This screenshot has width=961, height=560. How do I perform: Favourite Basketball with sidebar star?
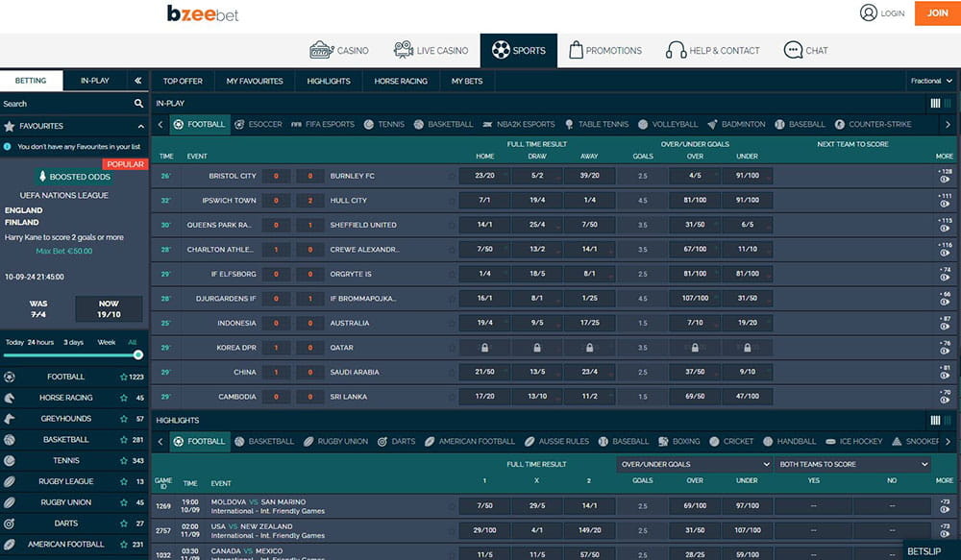pos(124,439)
